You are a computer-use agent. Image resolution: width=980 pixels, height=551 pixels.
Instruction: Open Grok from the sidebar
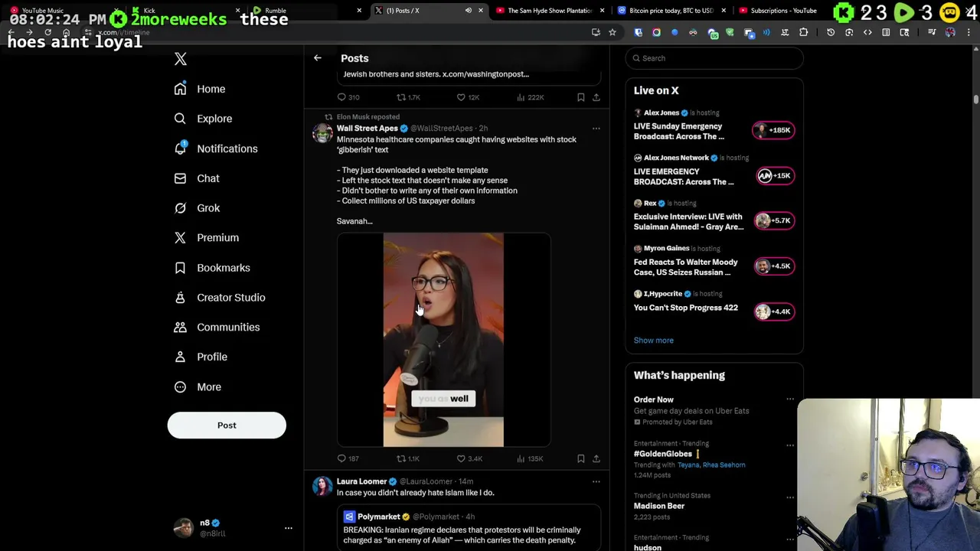(197, 208)
